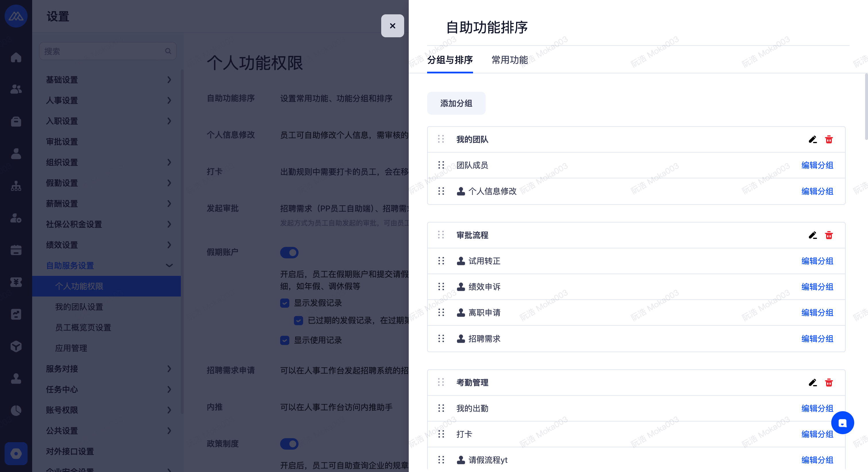
Task: Uncheck the 显示发假记录 checkbox
Action: pyautogui.click(x=285, y=303)
